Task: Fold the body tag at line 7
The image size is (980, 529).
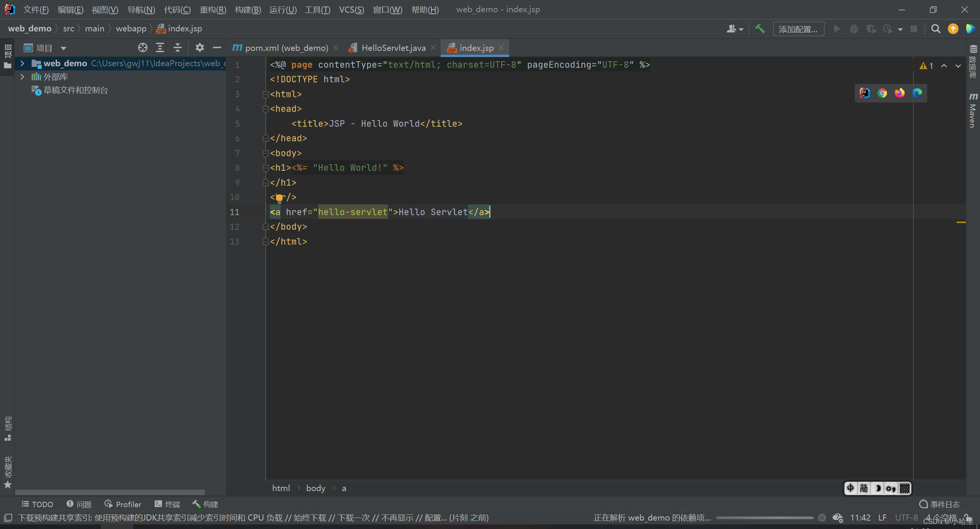Action: 265,153
